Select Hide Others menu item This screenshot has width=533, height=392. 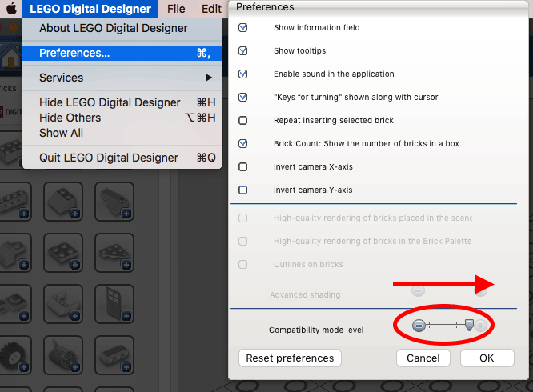click(122, 118)
